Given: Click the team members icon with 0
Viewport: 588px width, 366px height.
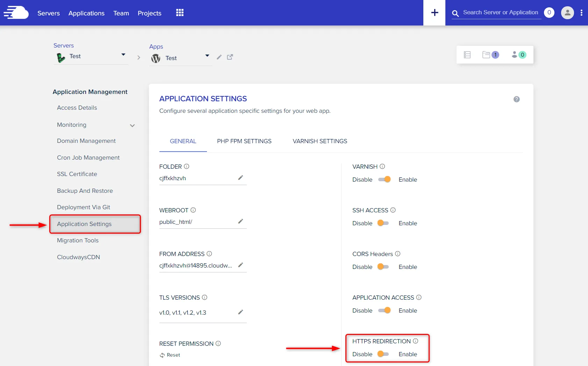Looking at the screenshot, I should point(519,55).
